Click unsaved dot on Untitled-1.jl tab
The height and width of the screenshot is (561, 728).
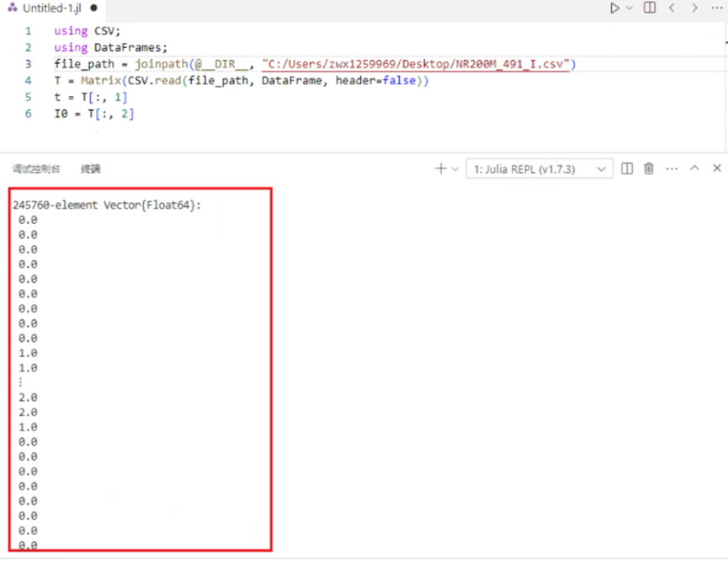(x=93, y=8)
